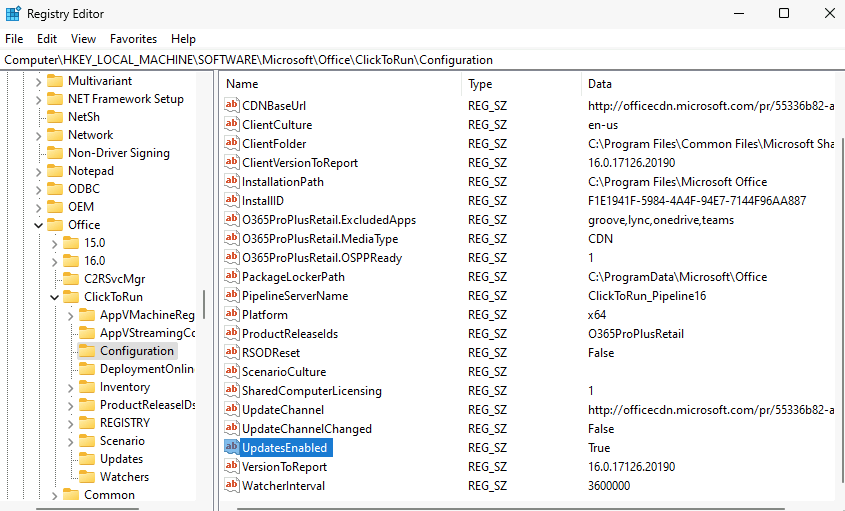
Task: Select the Non-Driver Signing key
Action: [x=119, y=153]
